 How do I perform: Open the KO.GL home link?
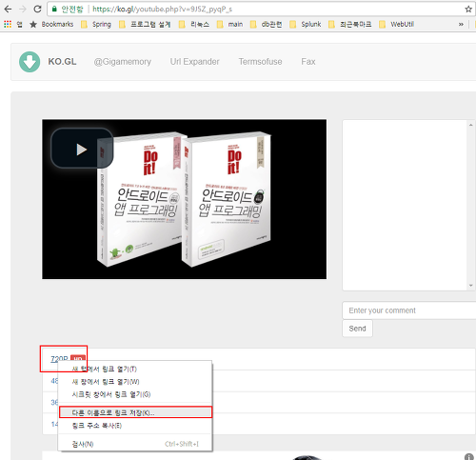[x=62, y=62]
